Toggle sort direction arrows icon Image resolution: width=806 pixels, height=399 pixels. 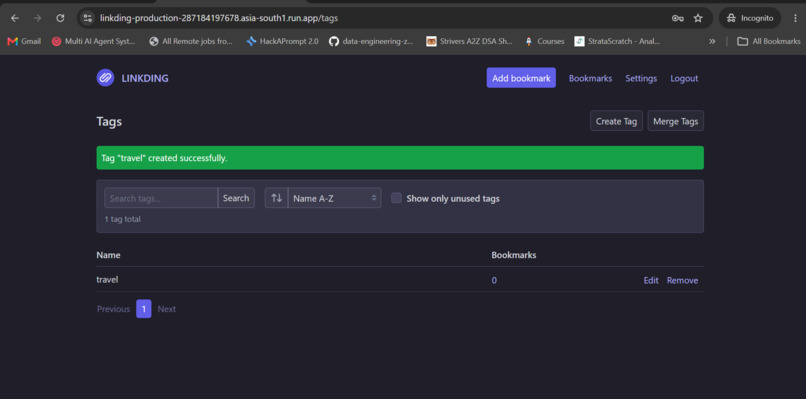(x=277, y=198)
